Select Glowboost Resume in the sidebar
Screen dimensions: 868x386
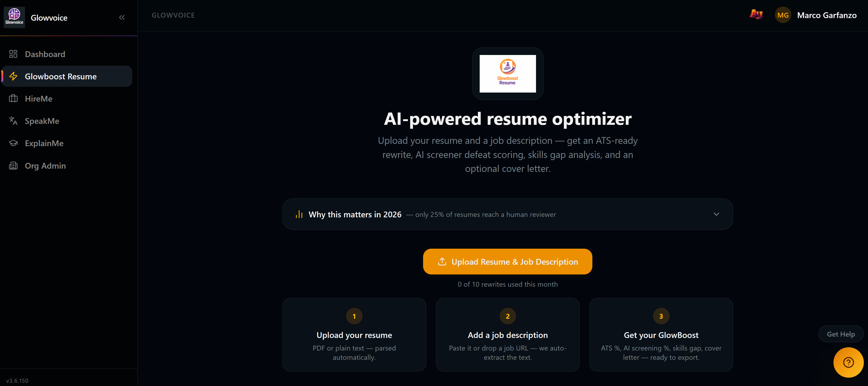(x=67, y=76)
